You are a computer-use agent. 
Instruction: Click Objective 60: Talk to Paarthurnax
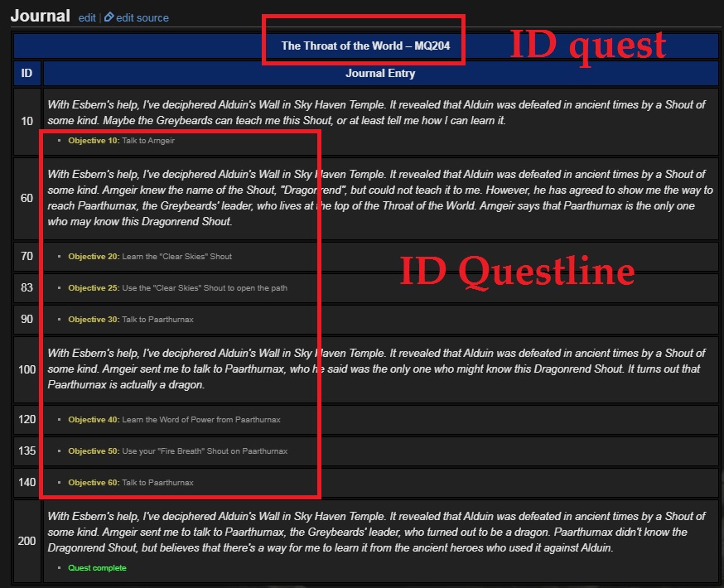click(x=131, y=482)
